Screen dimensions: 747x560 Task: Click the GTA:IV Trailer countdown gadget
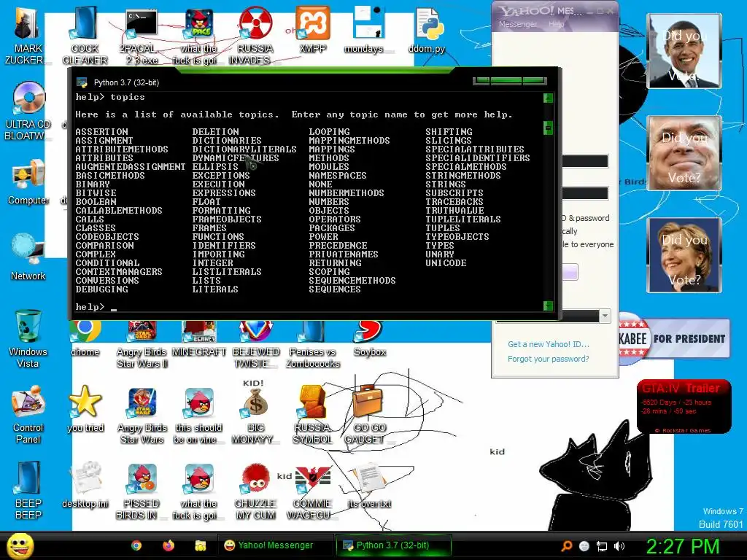pos(684,406)
